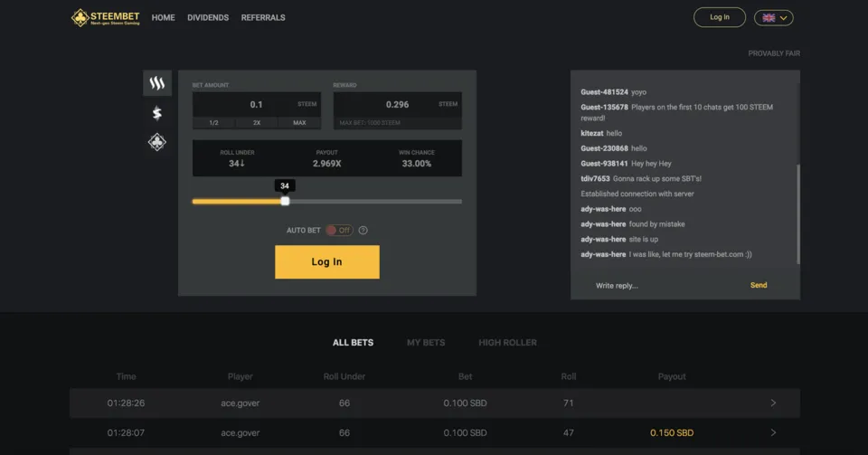Viewport: 868px width, 455px height.
Task: Click the Guest-135678 chat username
Action: (605, 108)
